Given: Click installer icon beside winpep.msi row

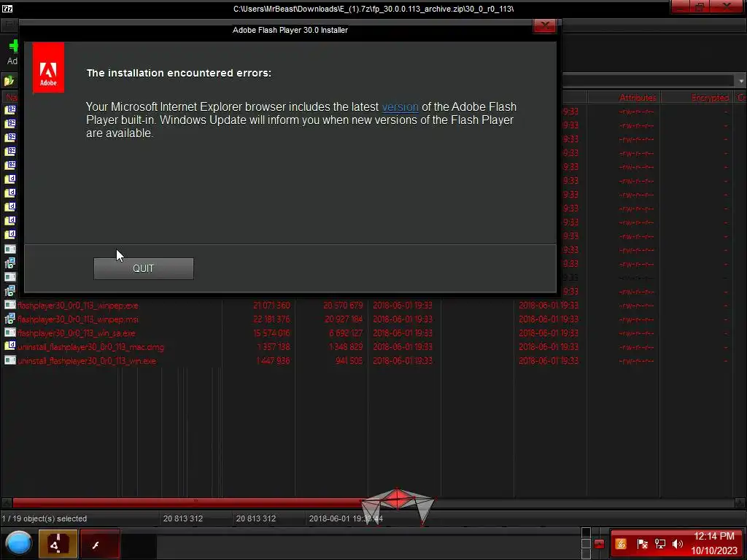Looking at the screenshot, I should pos(10,319).
